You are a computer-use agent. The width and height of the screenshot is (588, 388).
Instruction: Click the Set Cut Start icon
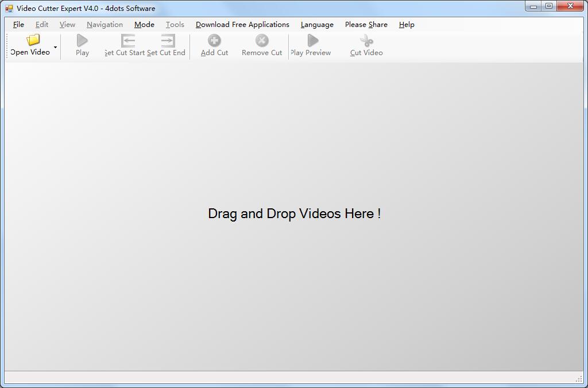tap(127, 40)
